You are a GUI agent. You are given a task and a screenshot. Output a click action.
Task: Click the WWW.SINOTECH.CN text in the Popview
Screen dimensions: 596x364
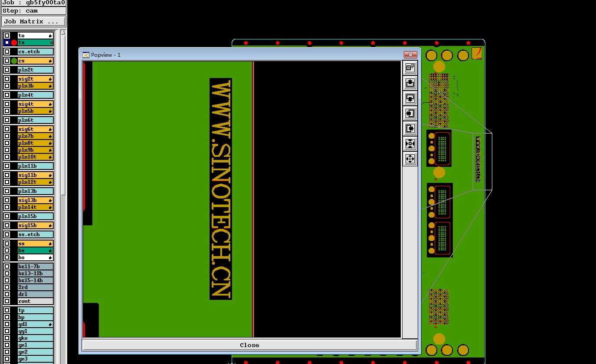click(221, 189)
